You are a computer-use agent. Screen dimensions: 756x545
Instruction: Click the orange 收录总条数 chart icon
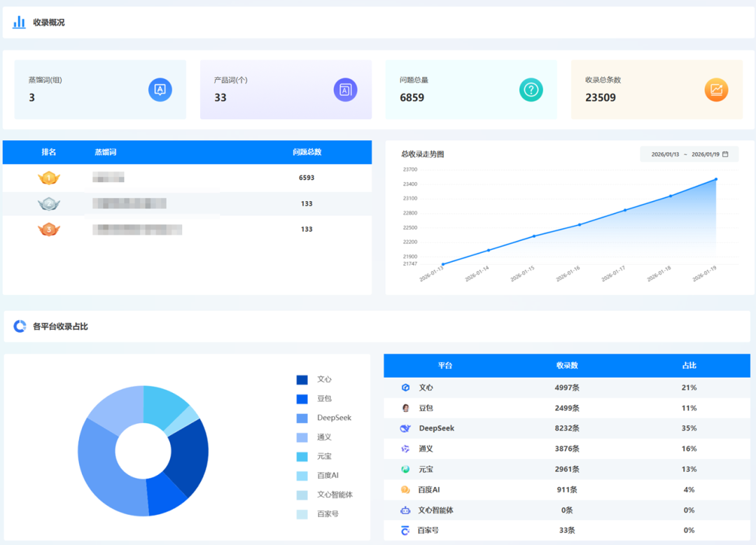click(x=717, y=90)
